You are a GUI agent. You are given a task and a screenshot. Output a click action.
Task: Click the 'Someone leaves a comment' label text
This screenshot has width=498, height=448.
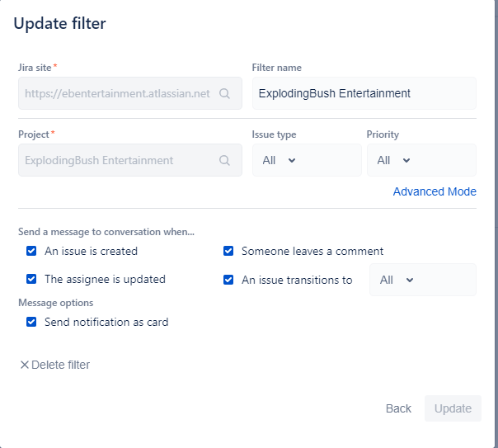pyautogui.click(x=312, y=251)
